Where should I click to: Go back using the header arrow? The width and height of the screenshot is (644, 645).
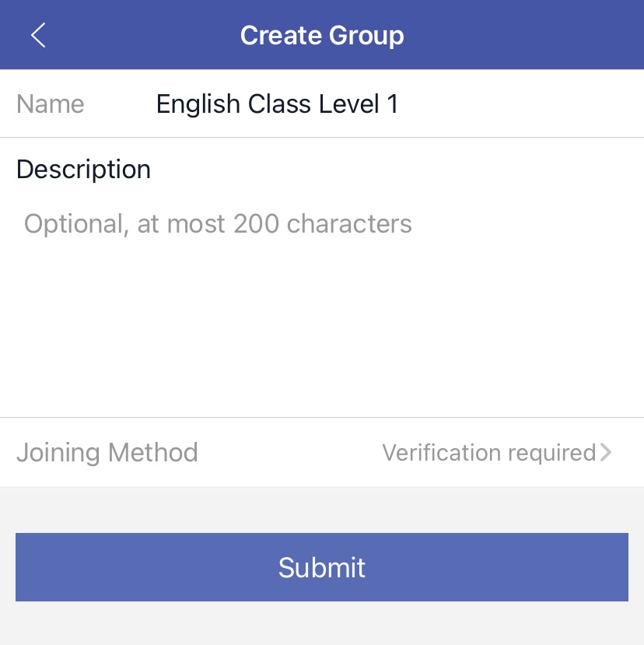pyautogui.click(x=38, y=35)
